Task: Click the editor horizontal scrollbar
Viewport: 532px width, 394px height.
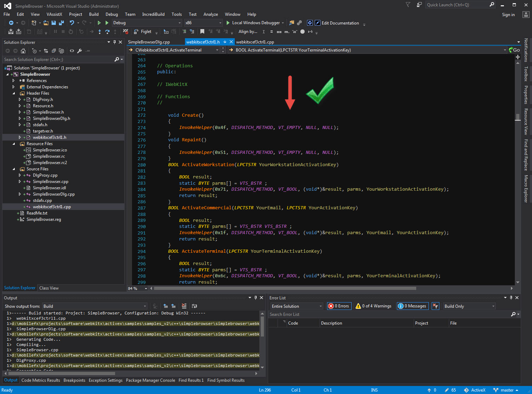Action: click(x=285, y=288)
